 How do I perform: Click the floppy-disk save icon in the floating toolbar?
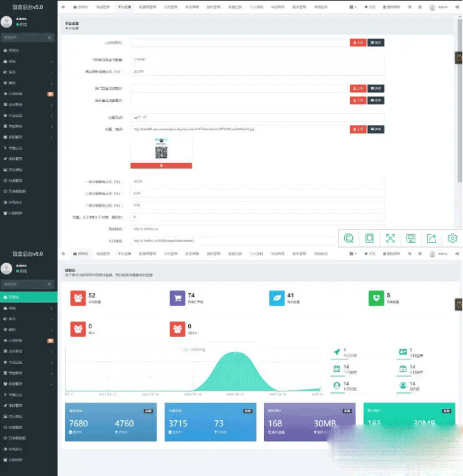[x=411, y=238]
